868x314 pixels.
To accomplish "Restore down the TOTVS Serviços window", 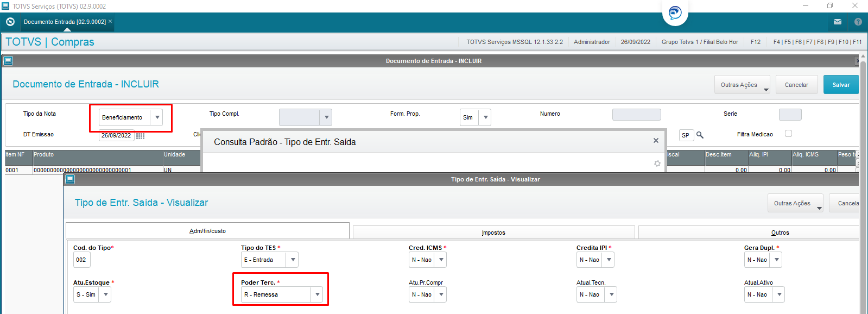I will (830, 6).
